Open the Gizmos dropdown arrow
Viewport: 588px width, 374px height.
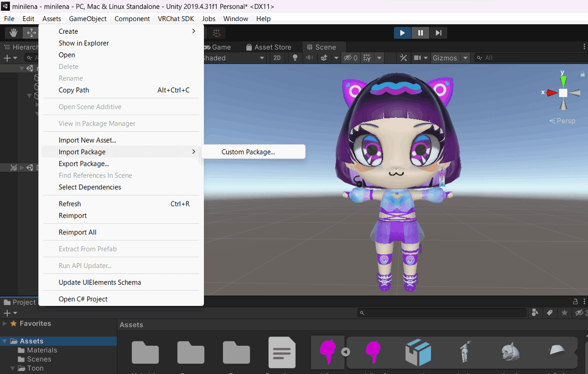[465, 58]
